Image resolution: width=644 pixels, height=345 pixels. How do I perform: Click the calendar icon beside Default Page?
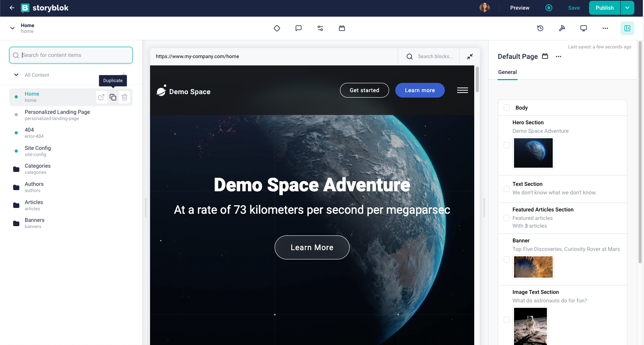coord(545,56)
